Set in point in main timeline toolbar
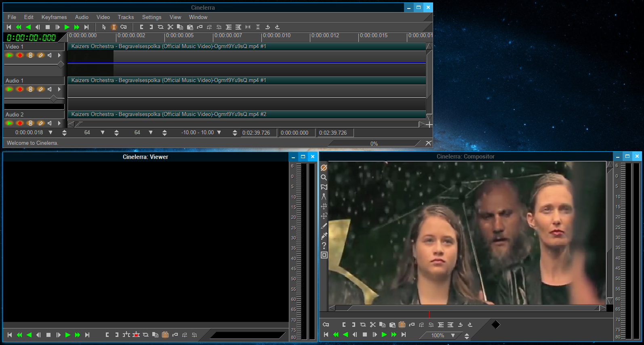The height and width of the screenshot is (345, 644). coord(141,27)
